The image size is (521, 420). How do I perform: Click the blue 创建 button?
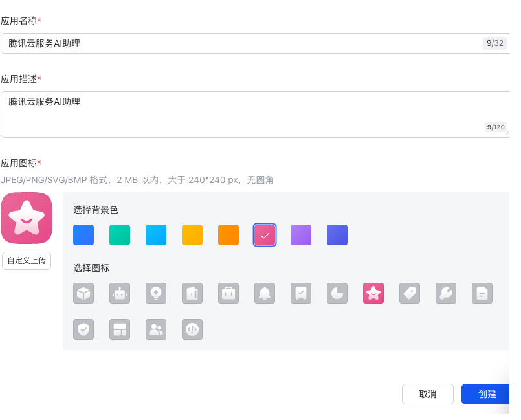(486, 394)
